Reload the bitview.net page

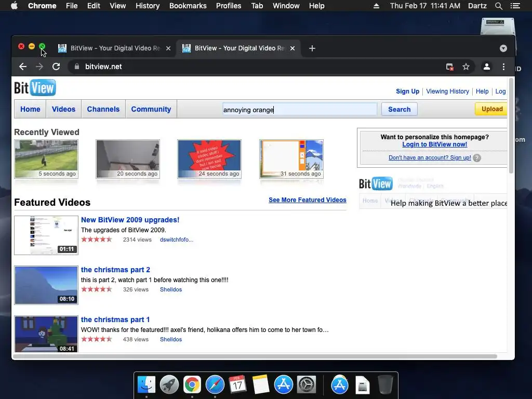(56, 66)
